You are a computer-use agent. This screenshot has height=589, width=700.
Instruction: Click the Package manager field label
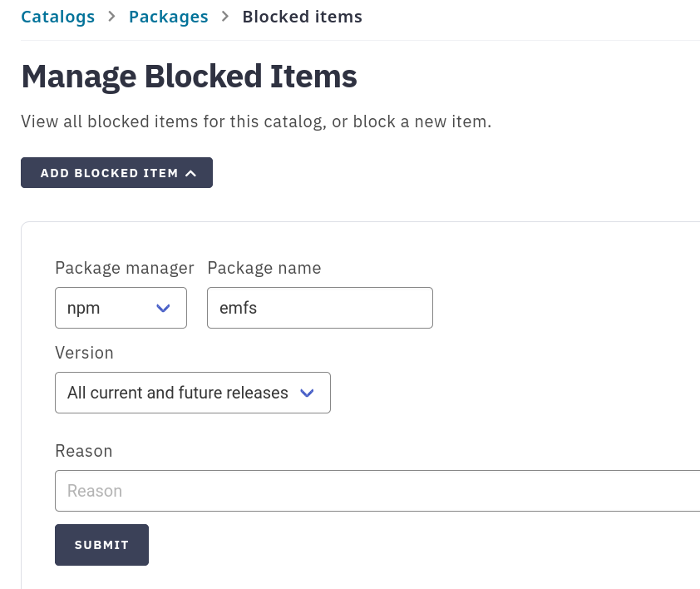click(x=124, y=268)
